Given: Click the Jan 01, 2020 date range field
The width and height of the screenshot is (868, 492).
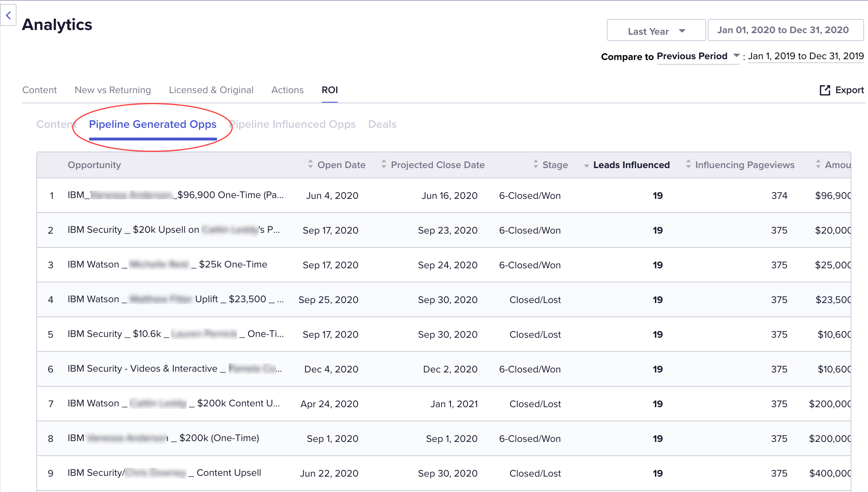Looking at the screenshot, I should 786,30.
